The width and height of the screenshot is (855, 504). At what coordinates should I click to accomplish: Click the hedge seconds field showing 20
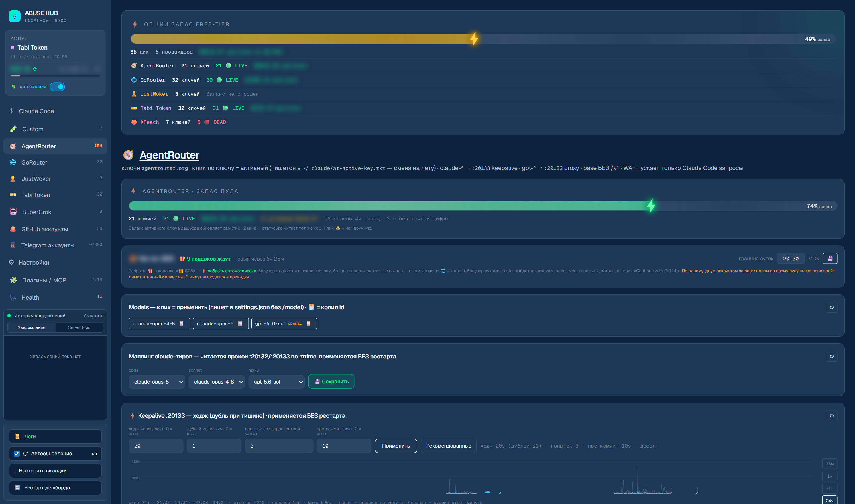tap(156, 446)
